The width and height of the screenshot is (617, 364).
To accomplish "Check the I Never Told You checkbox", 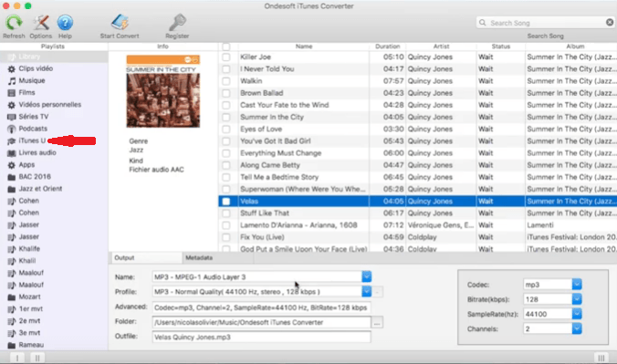I will 226,69.
